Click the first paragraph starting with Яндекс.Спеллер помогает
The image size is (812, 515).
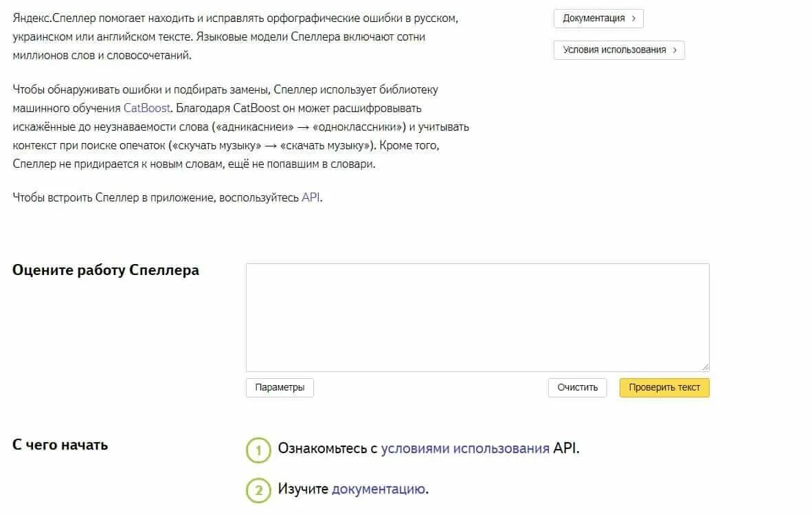(236, 37)
